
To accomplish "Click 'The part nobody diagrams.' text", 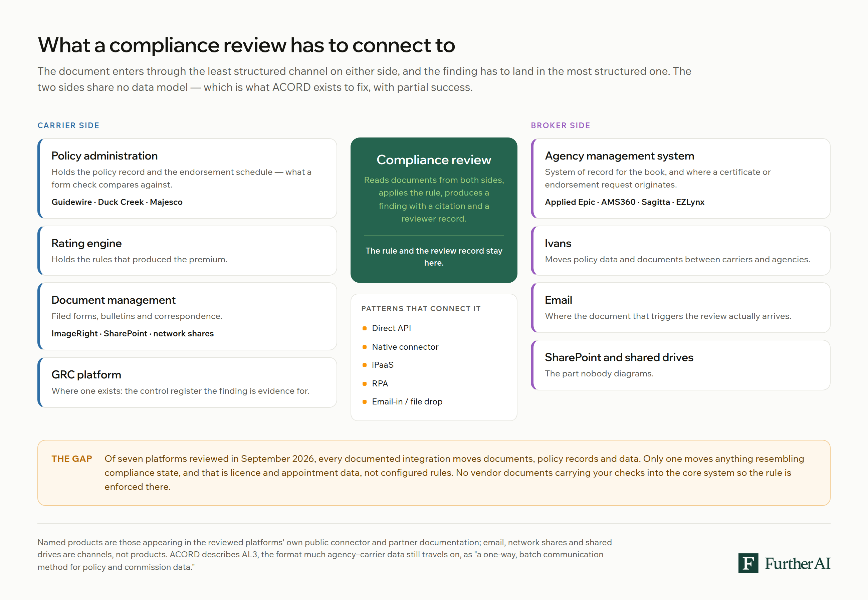I will tap(599, 374).
